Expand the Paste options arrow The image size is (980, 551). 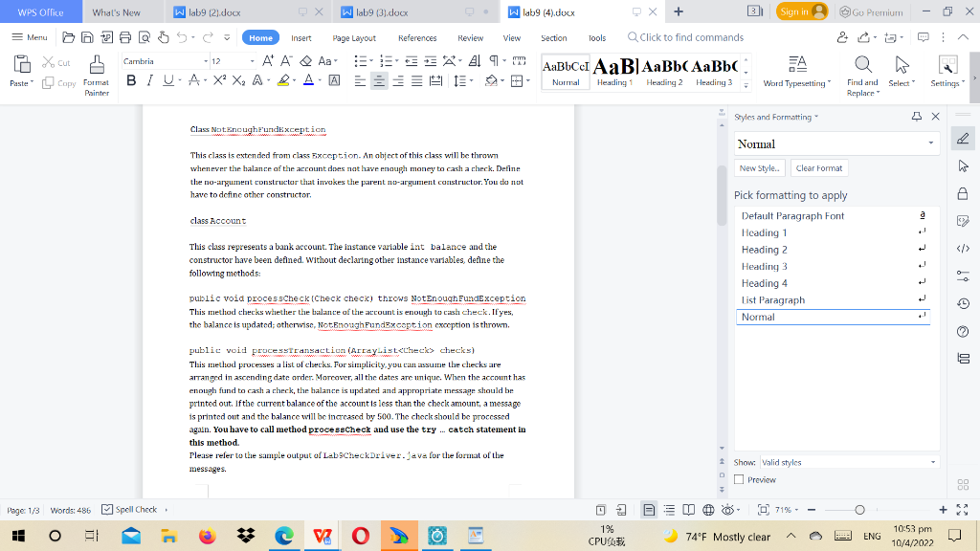(x=32, y=83)
